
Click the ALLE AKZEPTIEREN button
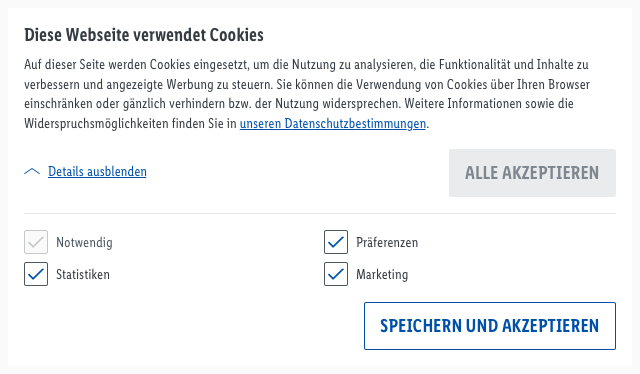click(x=532, y=173)
